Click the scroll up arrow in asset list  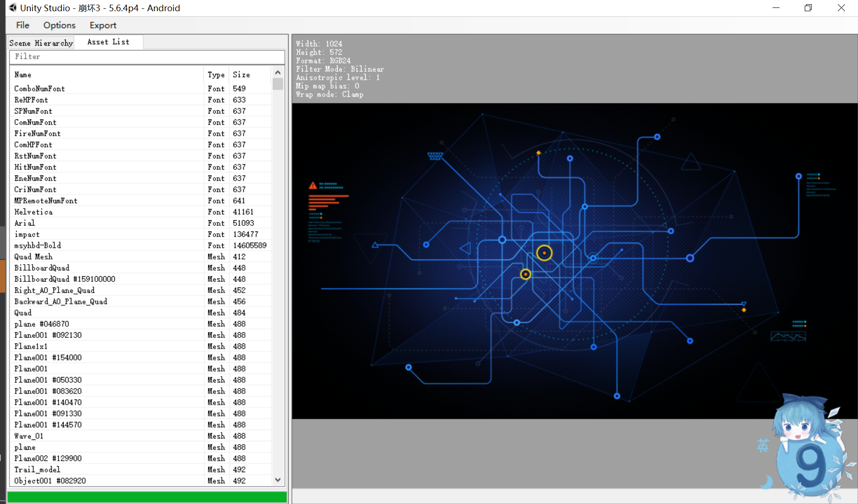tap(278, 73)
